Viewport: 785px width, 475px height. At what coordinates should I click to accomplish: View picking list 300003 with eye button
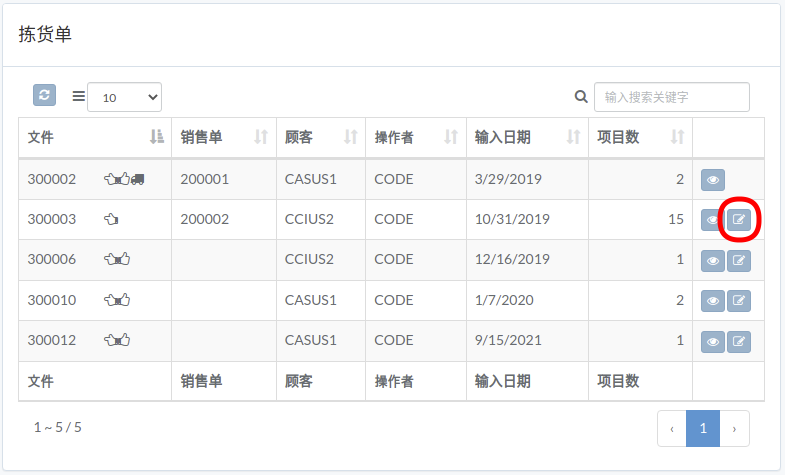tap(712, 220)
